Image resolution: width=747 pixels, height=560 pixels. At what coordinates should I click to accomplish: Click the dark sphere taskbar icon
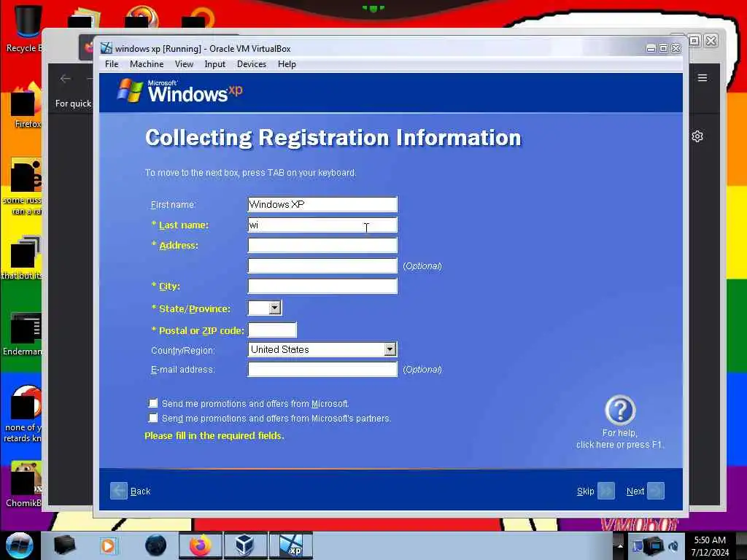click(x=155, y=545)
